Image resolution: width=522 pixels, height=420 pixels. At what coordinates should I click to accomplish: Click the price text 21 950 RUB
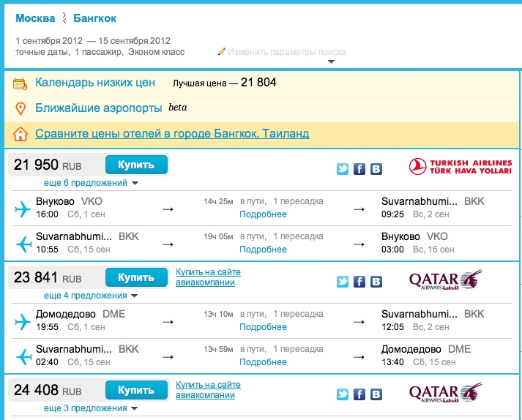tap(48, 165)
